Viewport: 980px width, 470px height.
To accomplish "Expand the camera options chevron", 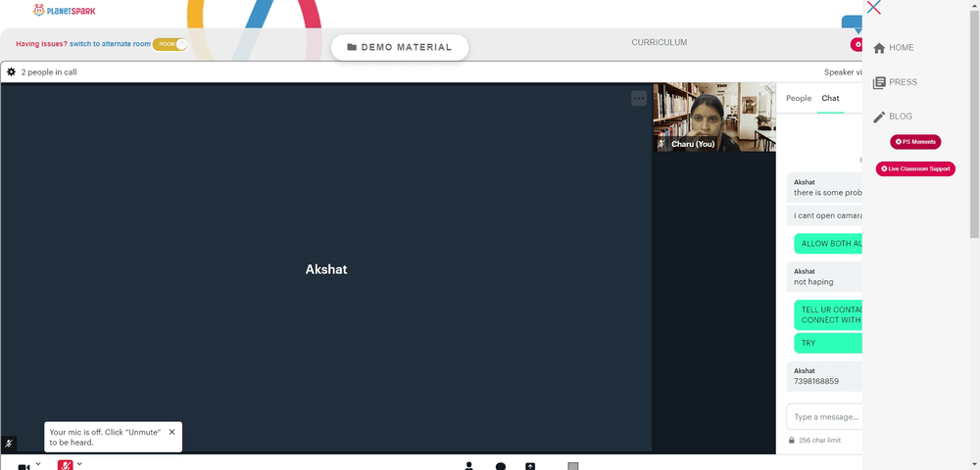I will pyautogui.click(x=38, y=463).
